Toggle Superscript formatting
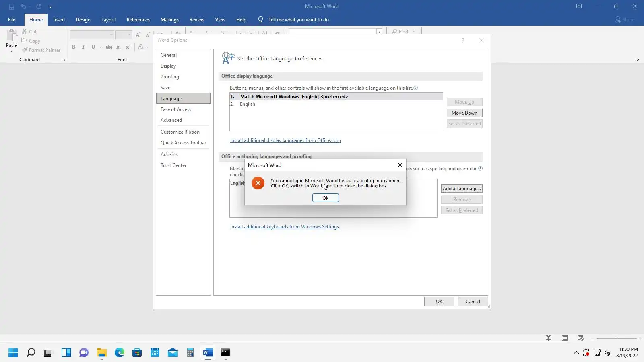Image resolution: width=644 pixels, height=362 pixels. coord(128,47)
